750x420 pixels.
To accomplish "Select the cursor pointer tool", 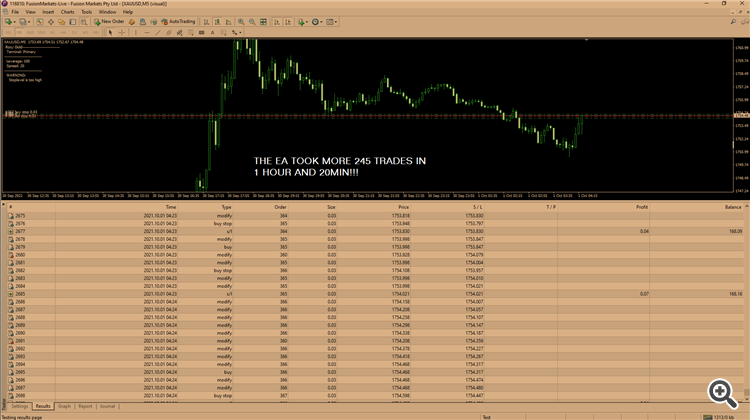I will (110, 33).
